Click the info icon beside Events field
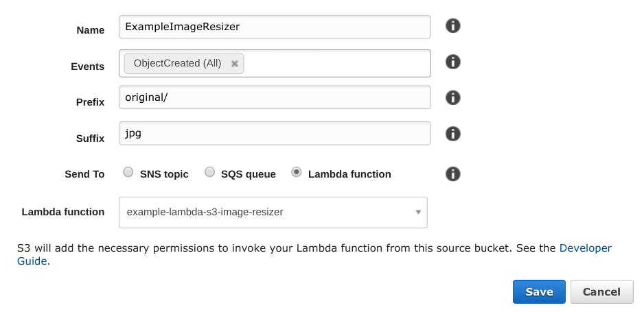The width and height of the screenshot is (644, 312). 452,62
